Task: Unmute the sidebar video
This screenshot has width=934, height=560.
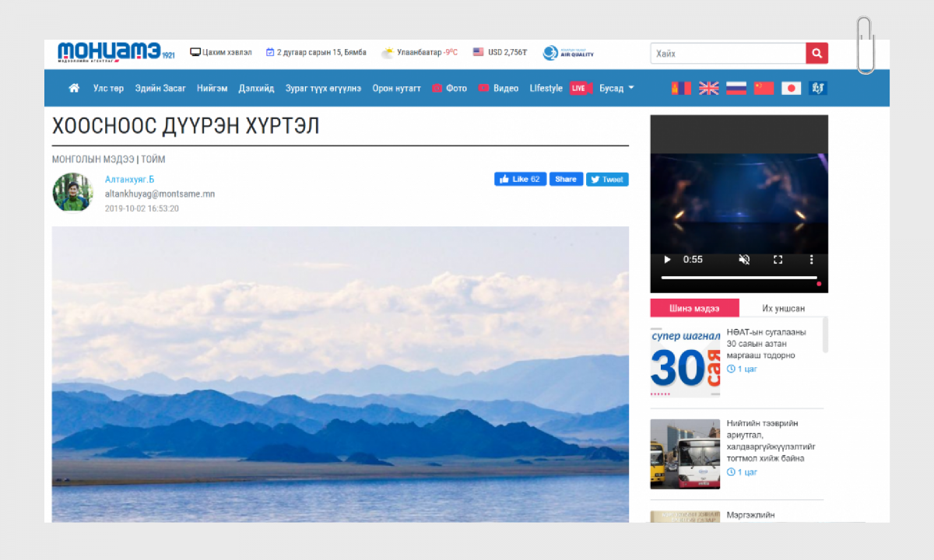Action: click(744, 260)
